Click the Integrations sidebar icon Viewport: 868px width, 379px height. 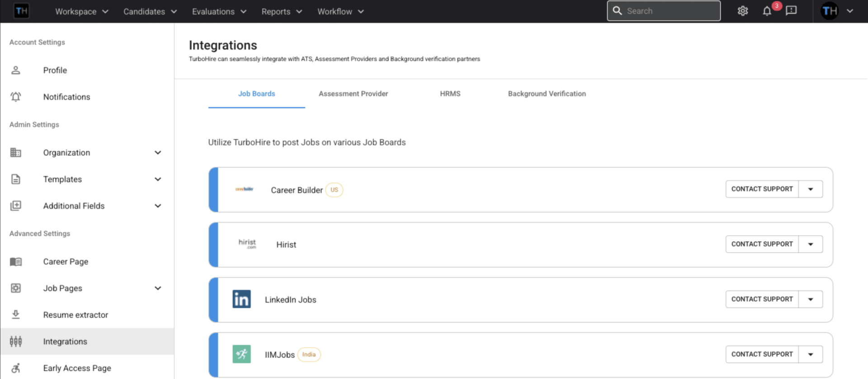point(16,341)
